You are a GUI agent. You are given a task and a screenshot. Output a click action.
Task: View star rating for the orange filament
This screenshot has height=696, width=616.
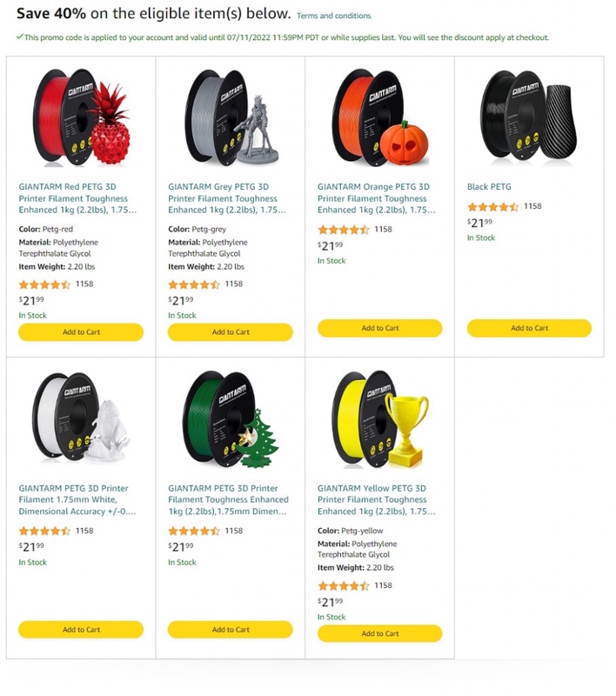[x=344, y=230]
